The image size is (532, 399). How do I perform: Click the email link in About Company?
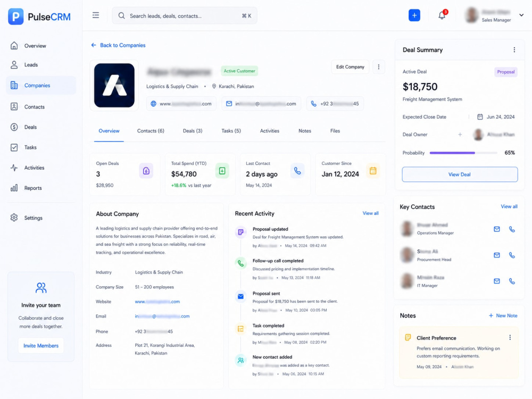tap(162, 316)
